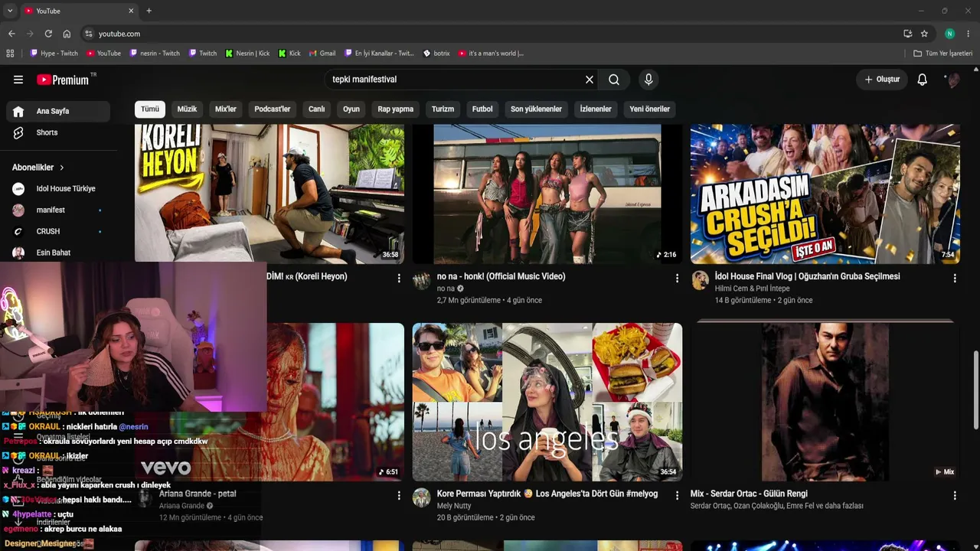The image size is (980, 551).
Task: Open İdol House Final Vlog title
Action: 807,276
